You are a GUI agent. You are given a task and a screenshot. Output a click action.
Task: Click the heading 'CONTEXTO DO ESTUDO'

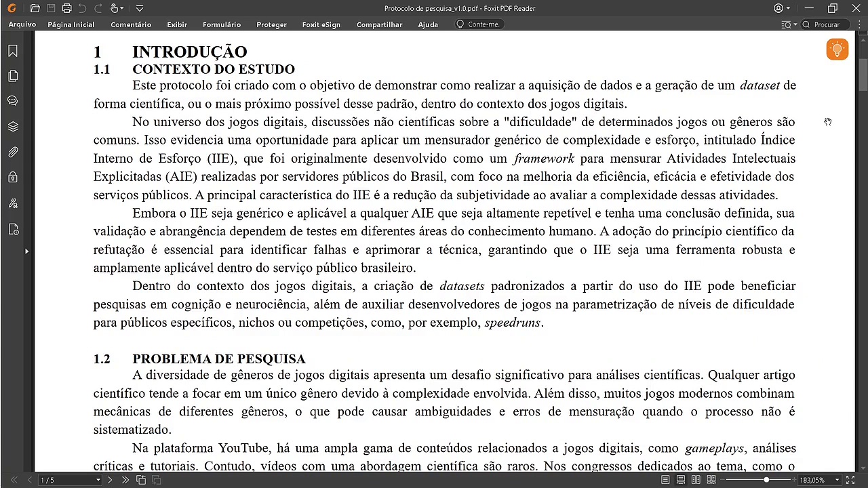[x=214, y=69]
